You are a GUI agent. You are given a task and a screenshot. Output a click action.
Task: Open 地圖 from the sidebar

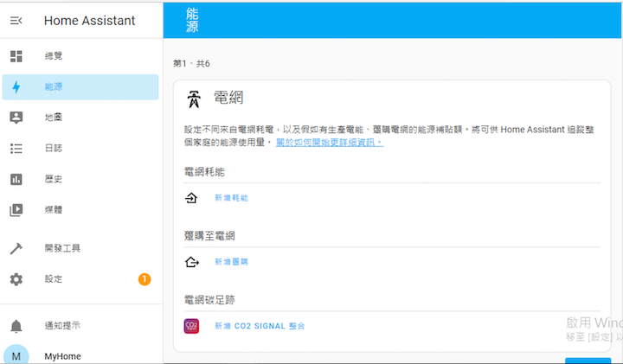click(80, 118)
